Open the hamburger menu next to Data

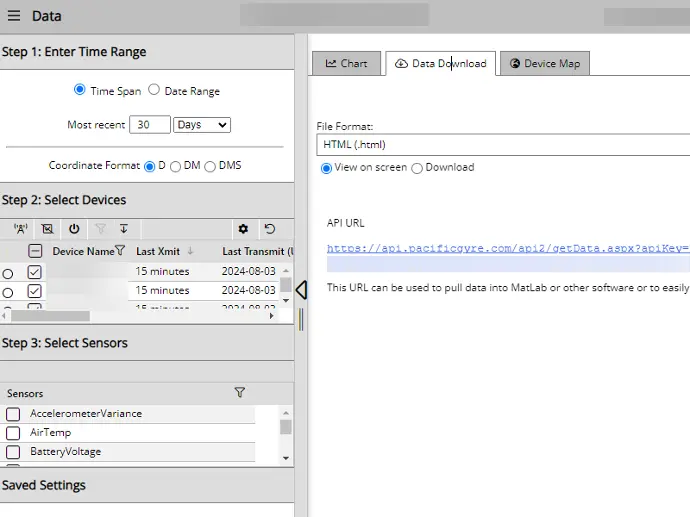coord(14,16)
